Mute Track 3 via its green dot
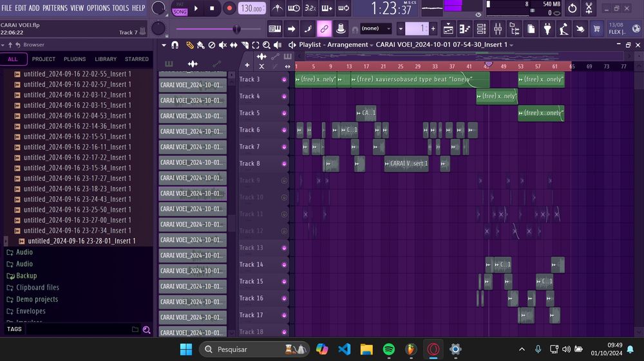 click(284, 80)
